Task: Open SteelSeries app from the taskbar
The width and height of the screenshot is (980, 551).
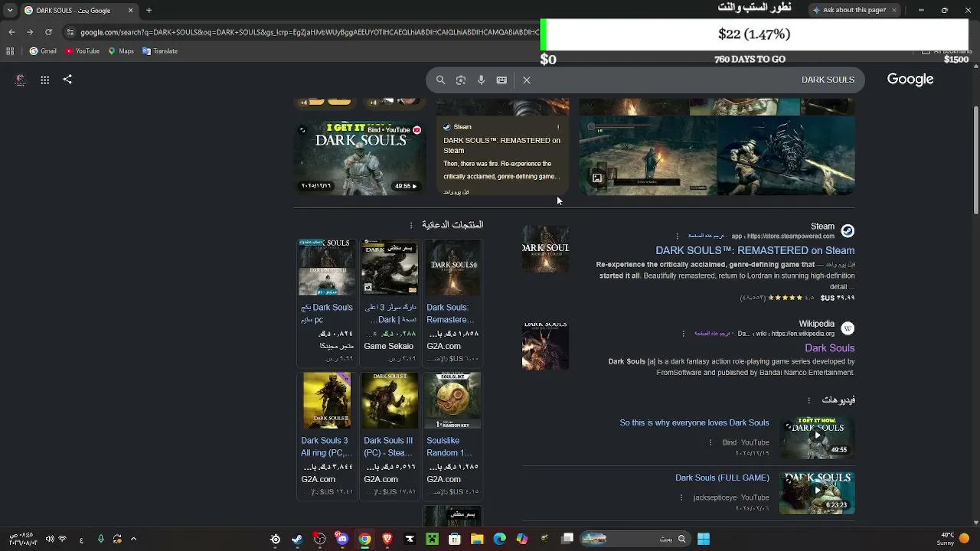Action: pos(275,539)
